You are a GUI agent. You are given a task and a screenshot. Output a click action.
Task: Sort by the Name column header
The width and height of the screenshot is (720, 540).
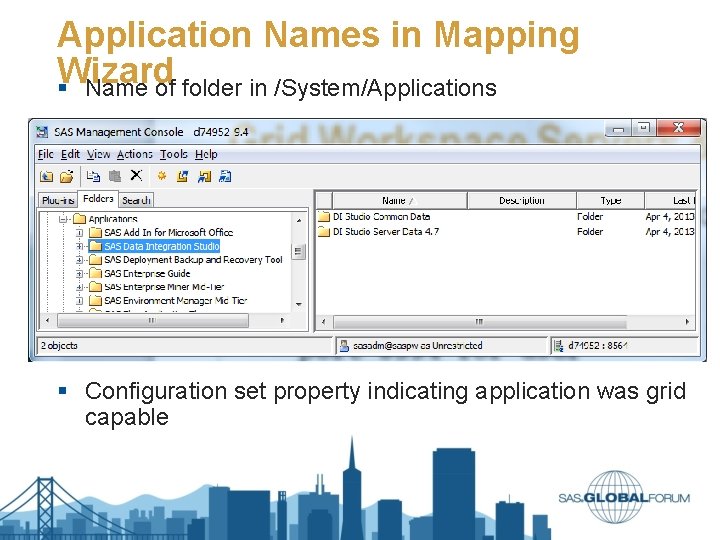click(x=399, y=201)
